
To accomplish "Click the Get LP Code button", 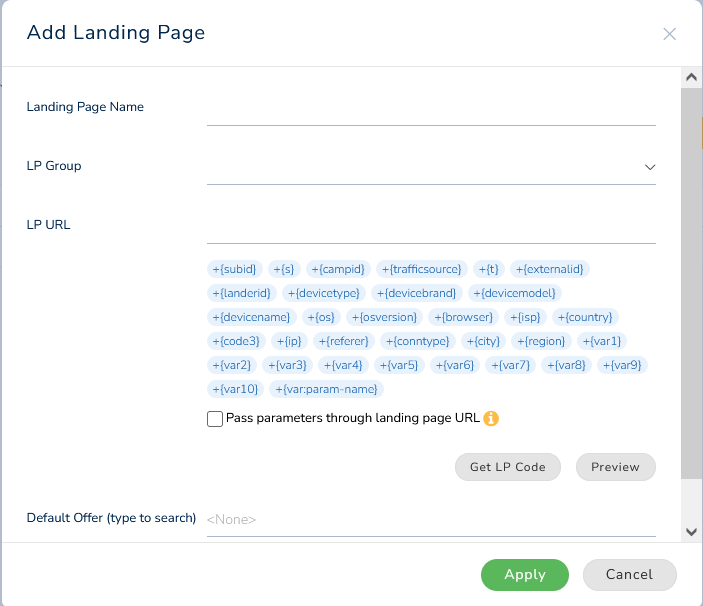I will [x=508, y=467].
